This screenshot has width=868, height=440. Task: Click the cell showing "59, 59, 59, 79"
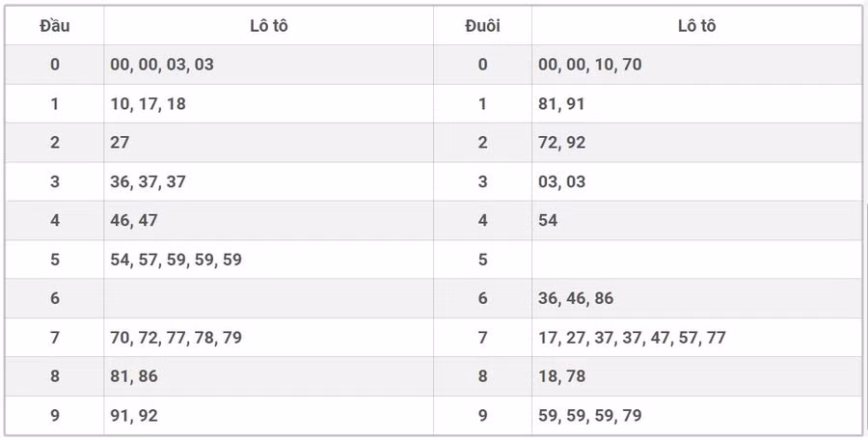click(x=589, y=416)
